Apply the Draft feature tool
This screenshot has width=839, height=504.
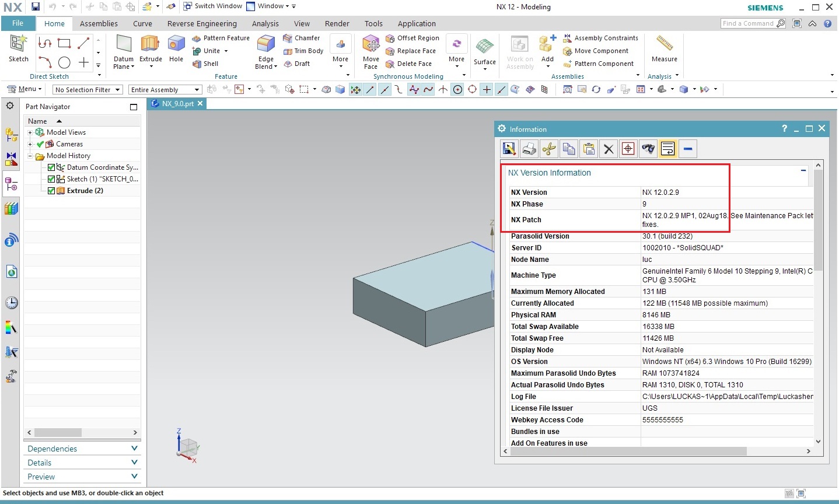coord(297,64)
